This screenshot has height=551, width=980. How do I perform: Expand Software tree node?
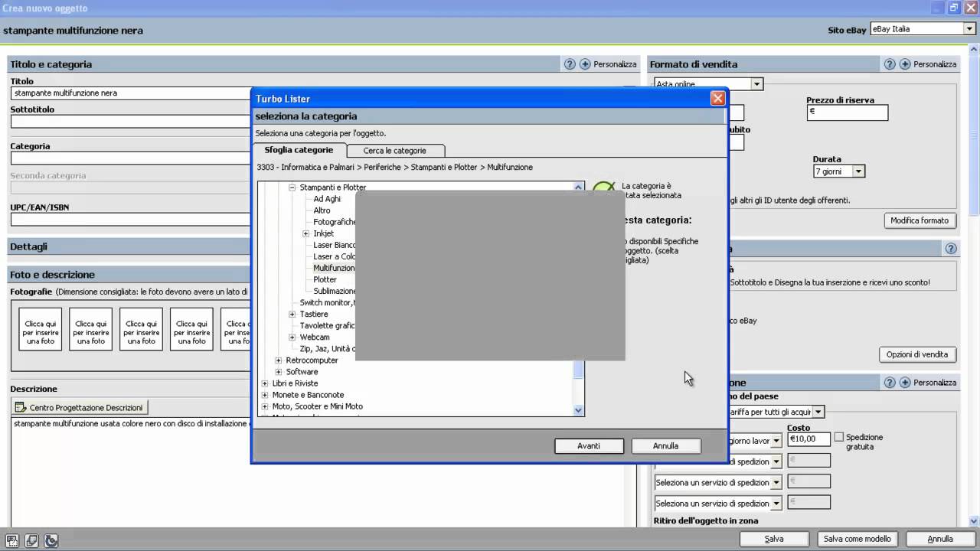[278, 372]
